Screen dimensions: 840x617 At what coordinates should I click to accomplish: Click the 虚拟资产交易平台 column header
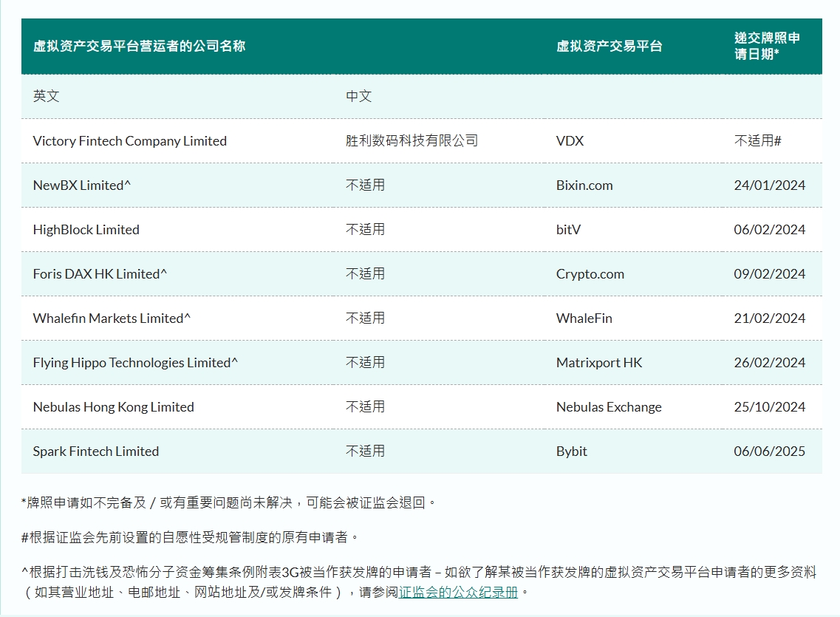(609, 46)
